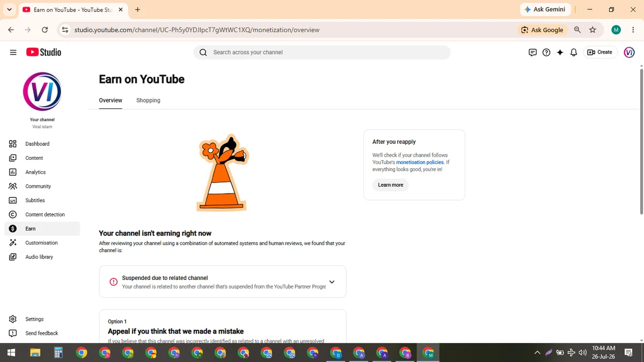
Task: Click Send feedback in the sidebar
Action: (42, 333)
